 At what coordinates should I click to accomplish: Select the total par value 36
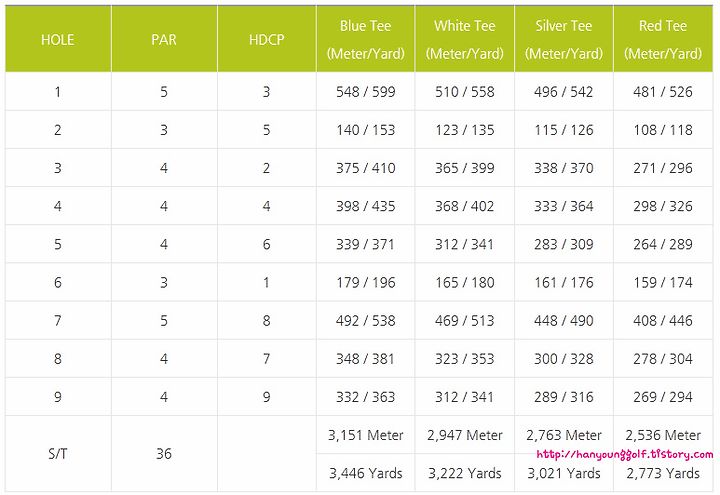tap(164, 454)
